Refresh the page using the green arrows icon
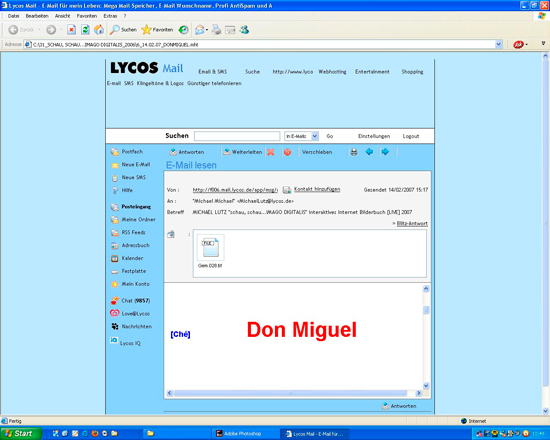 pyautogui.click(x=85, y=30)
